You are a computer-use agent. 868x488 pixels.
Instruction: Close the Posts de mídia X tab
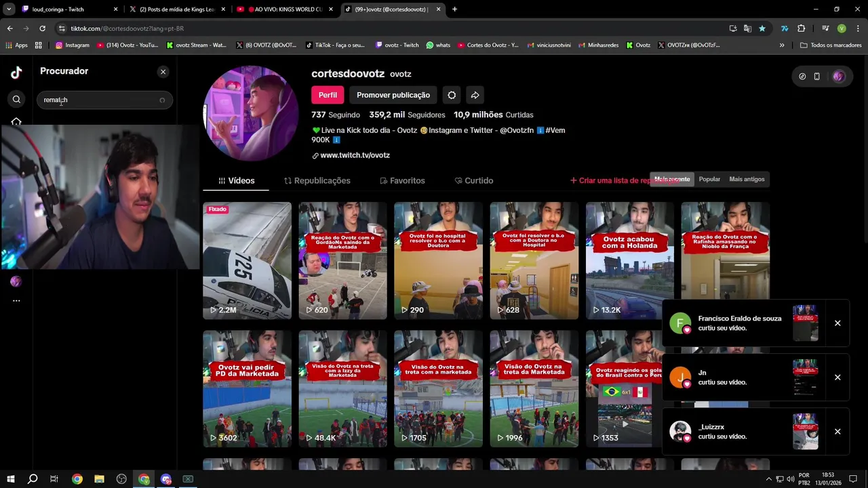coord(223,9)
